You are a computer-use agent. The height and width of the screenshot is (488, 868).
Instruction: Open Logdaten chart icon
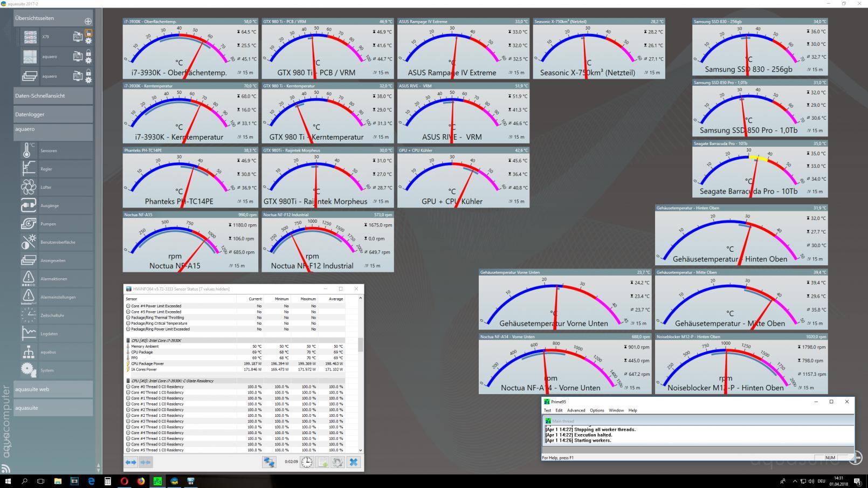28,334
